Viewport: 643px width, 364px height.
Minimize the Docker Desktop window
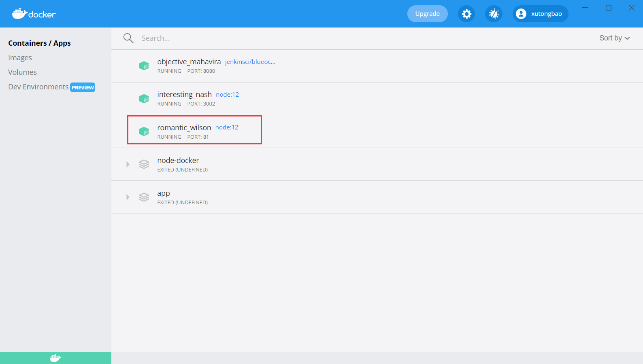[x=585, y=8]
